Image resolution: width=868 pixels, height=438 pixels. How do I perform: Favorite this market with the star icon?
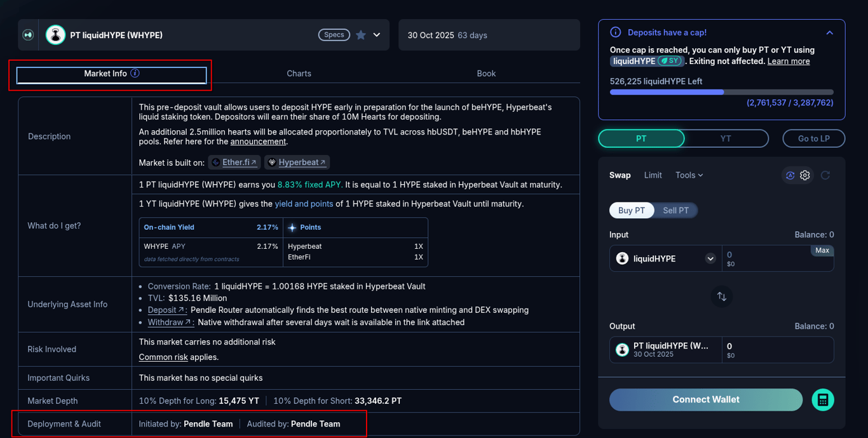point(361,35)
